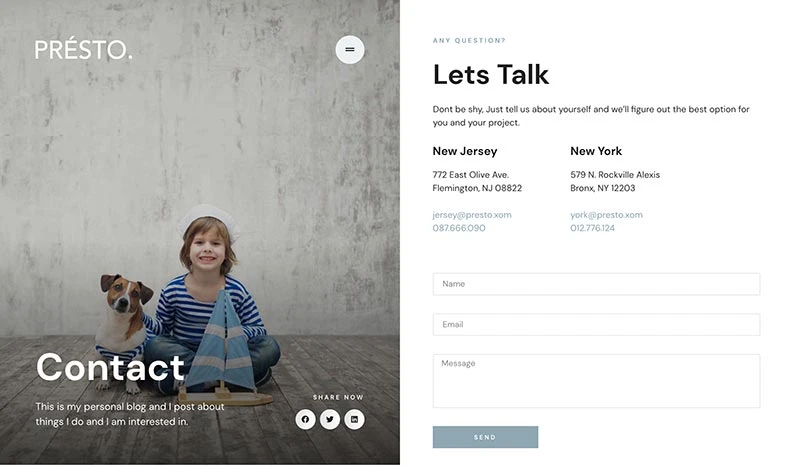The width and height of the screenshot is (800, 466).
Task: Focus the Email input field
Action: (x=596, y=325)
